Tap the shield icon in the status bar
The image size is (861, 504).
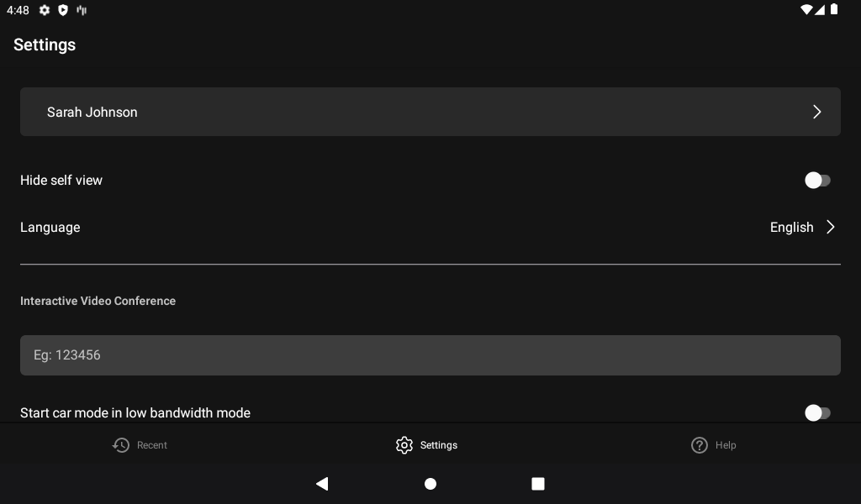(63, 10)
